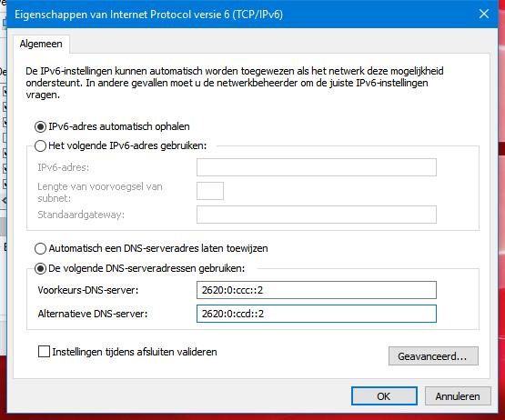Click the greyed 'Standaardgateway:' label
This screenshot has width=505, height=420.
tap(81, 215)
